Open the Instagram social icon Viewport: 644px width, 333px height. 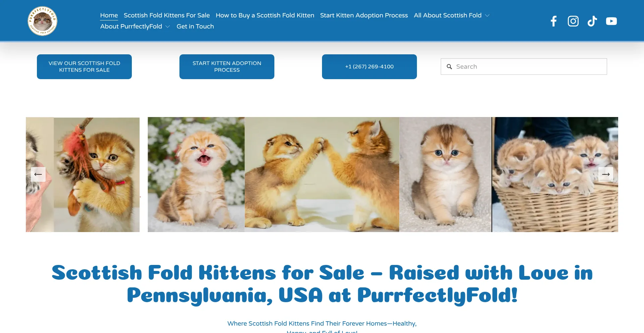pyautogui.click(x=573, y=21)
